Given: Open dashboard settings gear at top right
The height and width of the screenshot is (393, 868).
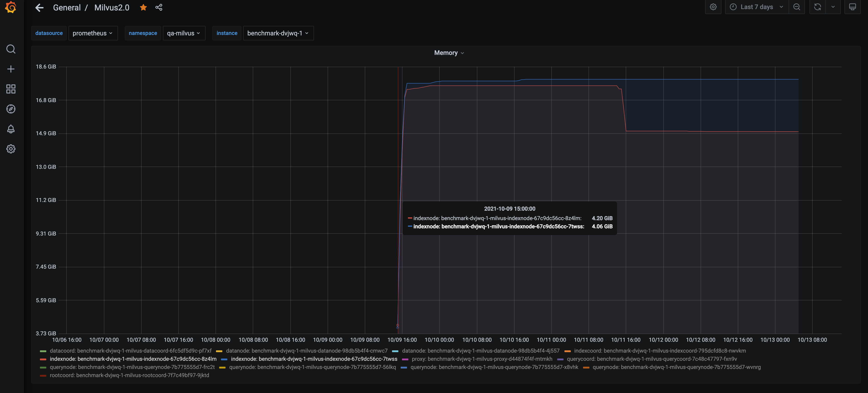Looking at the screenshot, I should click(713, 7).
